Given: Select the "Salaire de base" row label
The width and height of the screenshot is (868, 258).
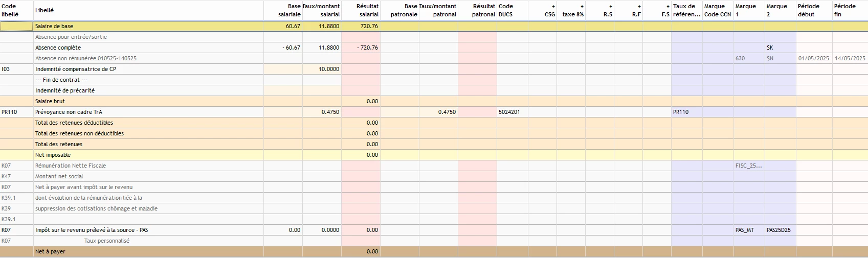Looking at the screenshot, I should 54,26.
